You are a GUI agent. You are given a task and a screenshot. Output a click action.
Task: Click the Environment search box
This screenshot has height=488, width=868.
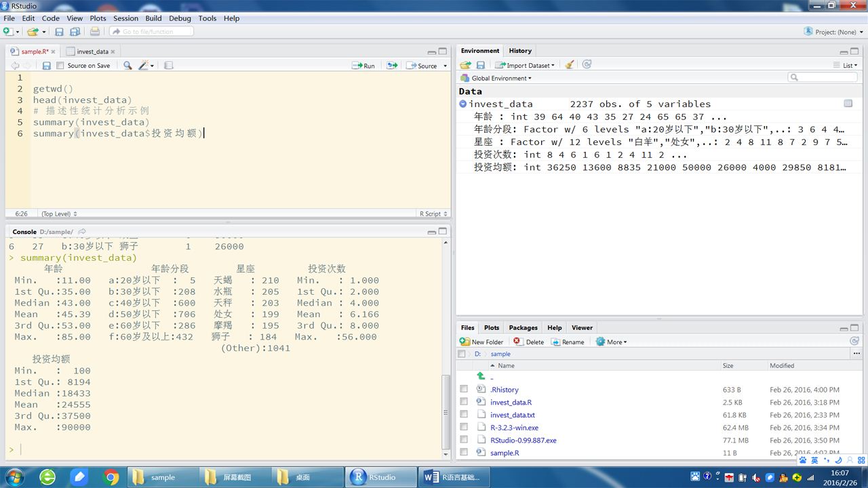[823, 78]
